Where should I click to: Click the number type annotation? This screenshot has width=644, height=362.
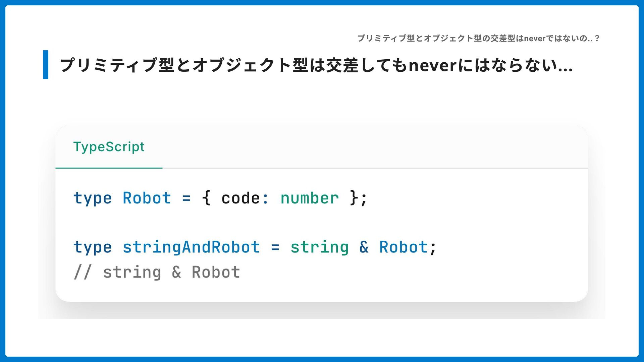(x=310, y=198)
